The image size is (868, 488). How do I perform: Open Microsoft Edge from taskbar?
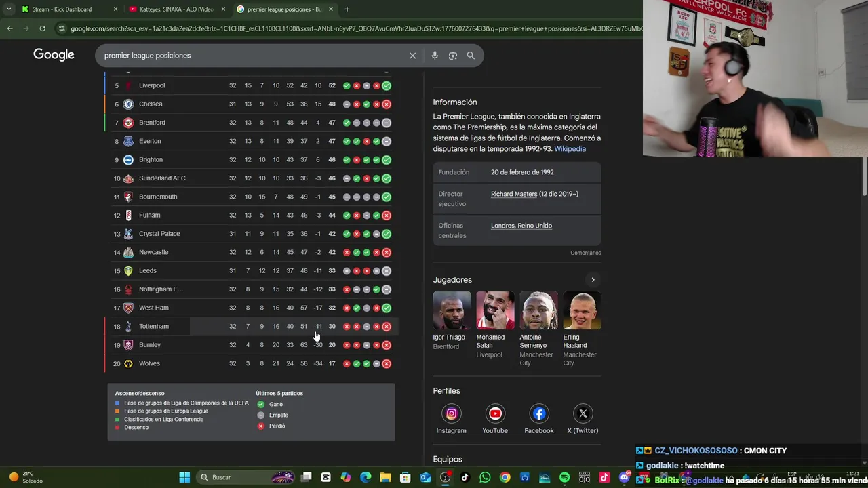[366, 477]
